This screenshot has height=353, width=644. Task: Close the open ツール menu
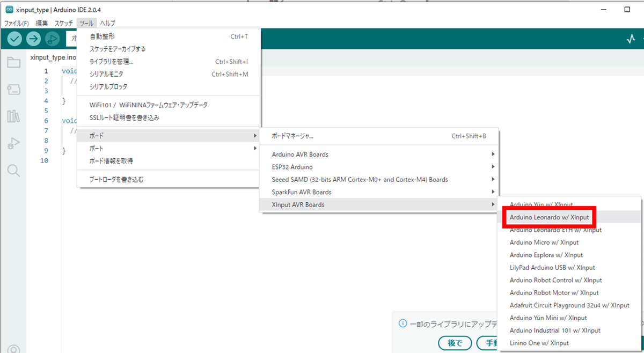[86, 23]
